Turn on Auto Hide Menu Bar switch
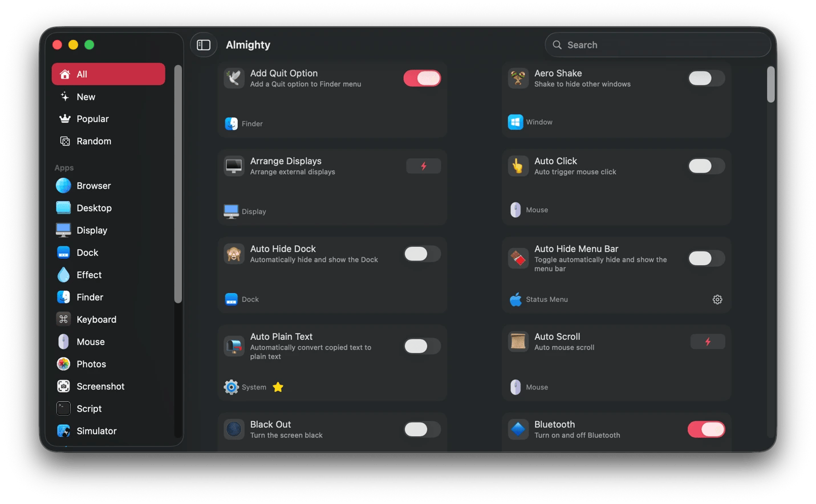The image size is (816, 504). [706, 258]
